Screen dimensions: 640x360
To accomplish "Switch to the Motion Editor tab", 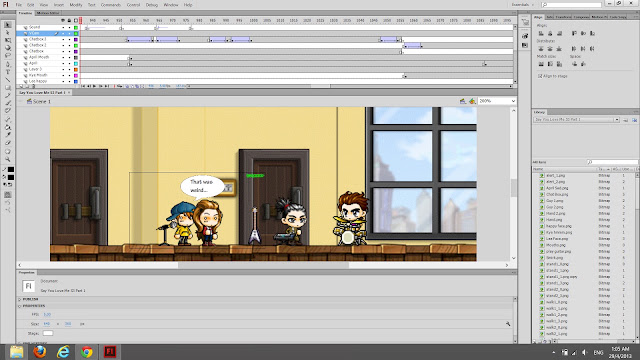I will [x=48, y=13].
